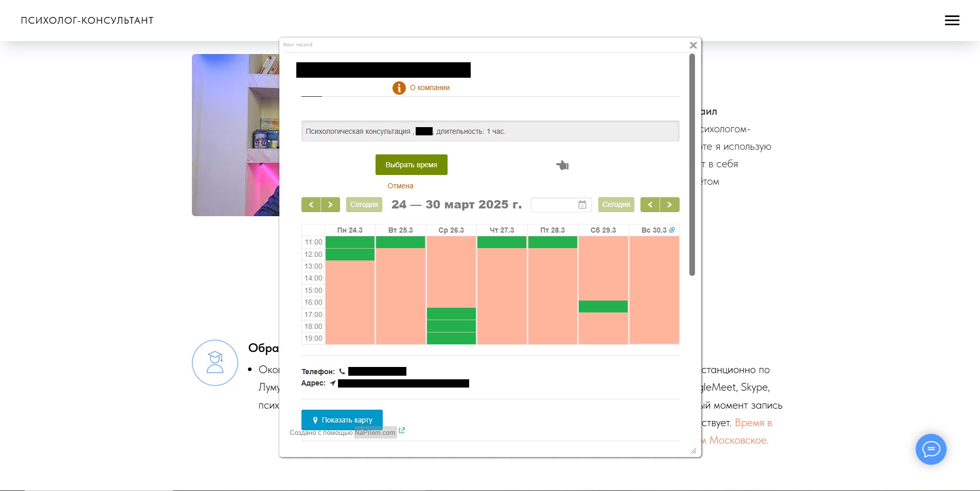The height and width of the screenshot is (491, 980).
Task: Select the 18:00 slot on Ср 26.3
Action: [x=451, y=326]
